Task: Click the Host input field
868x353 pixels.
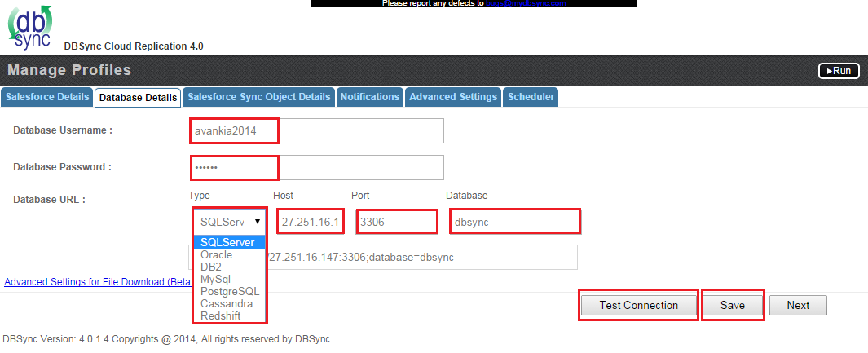Action: [311, 221]
